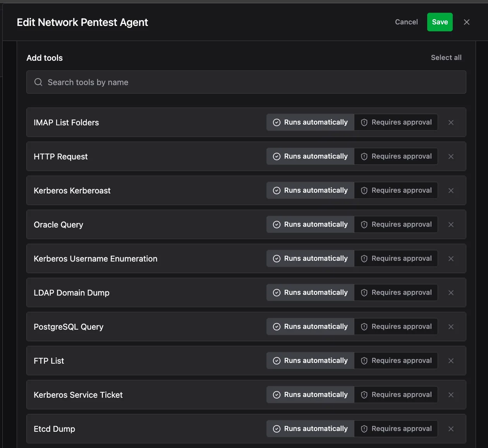Set PostgreSQL Query to Requires approval
488x448 pixels.
pyautogui.click(x=396, y=327)
